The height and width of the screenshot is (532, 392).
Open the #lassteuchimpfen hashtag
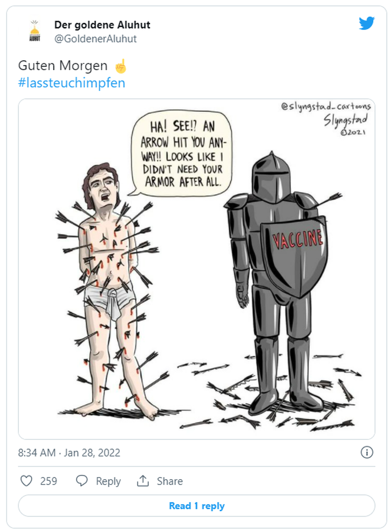pyautogui.click(x=72, y=83)
